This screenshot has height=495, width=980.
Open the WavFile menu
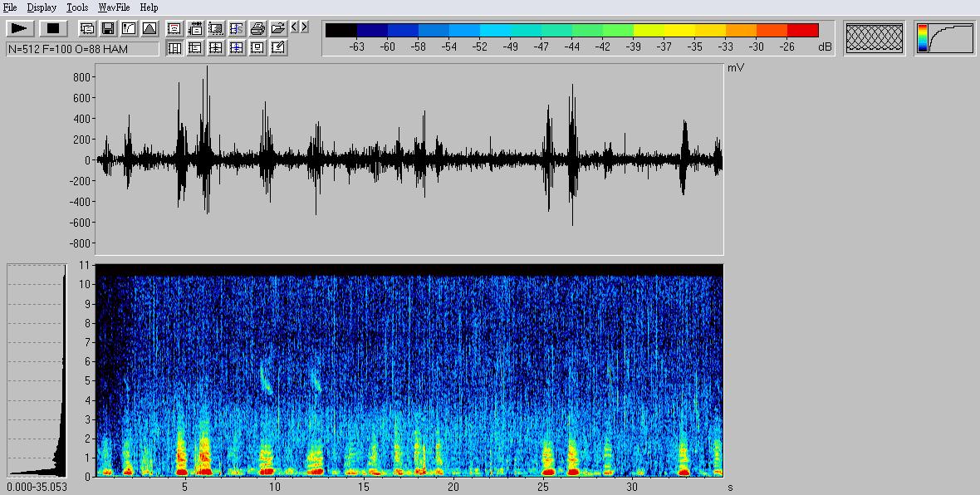tap(113, 7)
